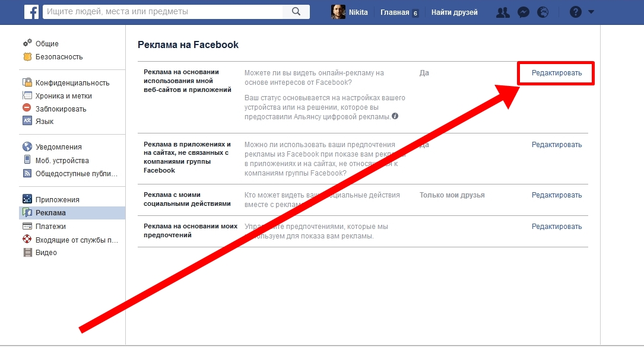Image resolution: width=644 pixels, height=347 pixels.
Task: Open the Платежи settings section
Action: point(50,227)
